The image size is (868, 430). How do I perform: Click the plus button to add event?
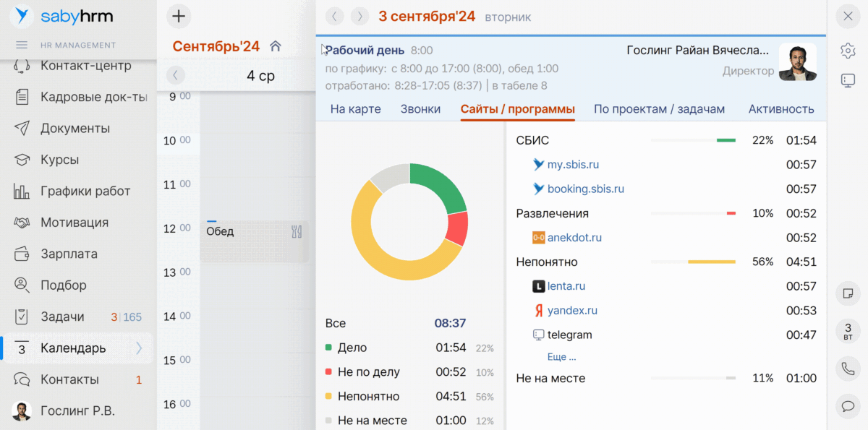[x=179, y=16]
